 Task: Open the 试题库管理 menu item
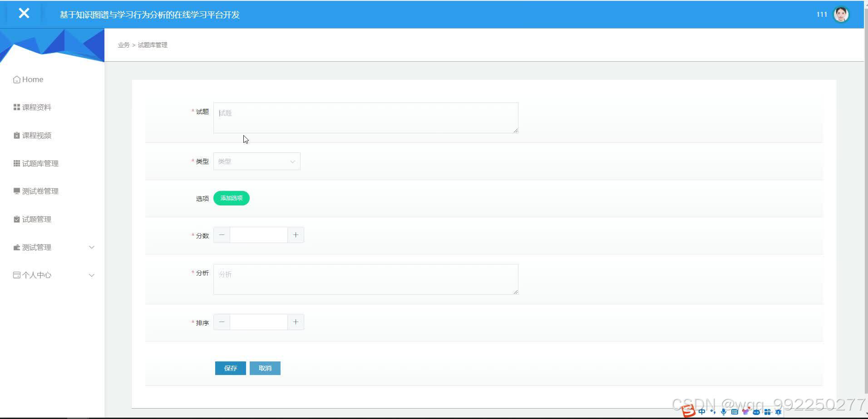[52, 163]
